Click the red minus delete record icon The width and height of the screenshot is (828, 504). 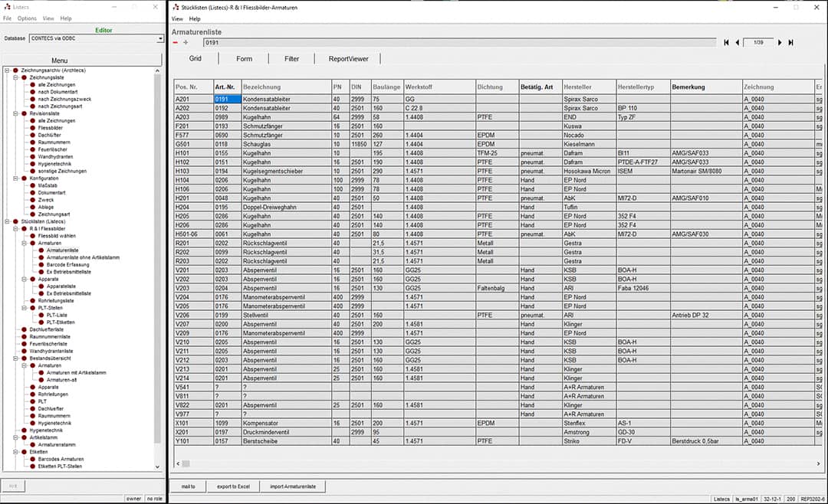[x=176, y=42]
